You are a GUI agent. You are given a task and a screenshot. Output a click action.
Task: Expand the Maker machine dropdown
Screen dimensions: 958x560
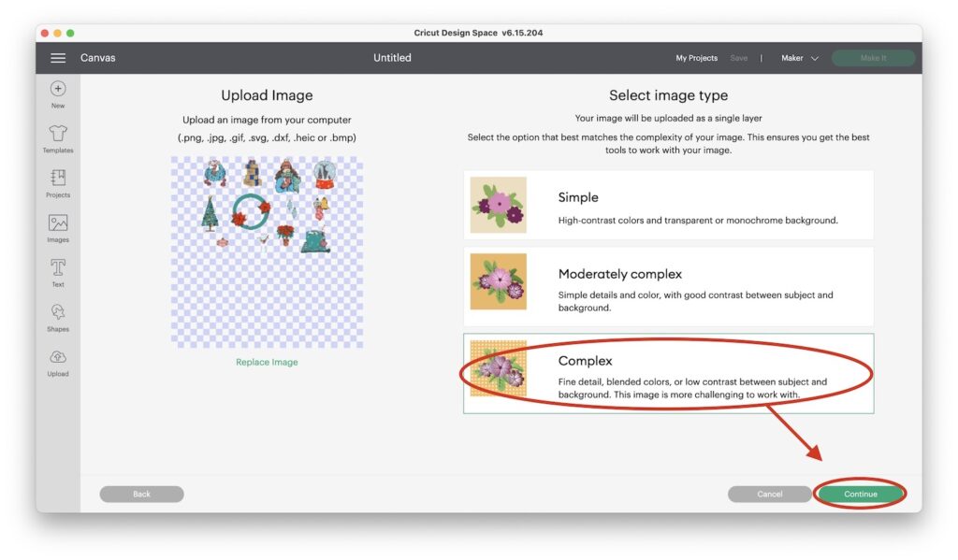point(799,58)
